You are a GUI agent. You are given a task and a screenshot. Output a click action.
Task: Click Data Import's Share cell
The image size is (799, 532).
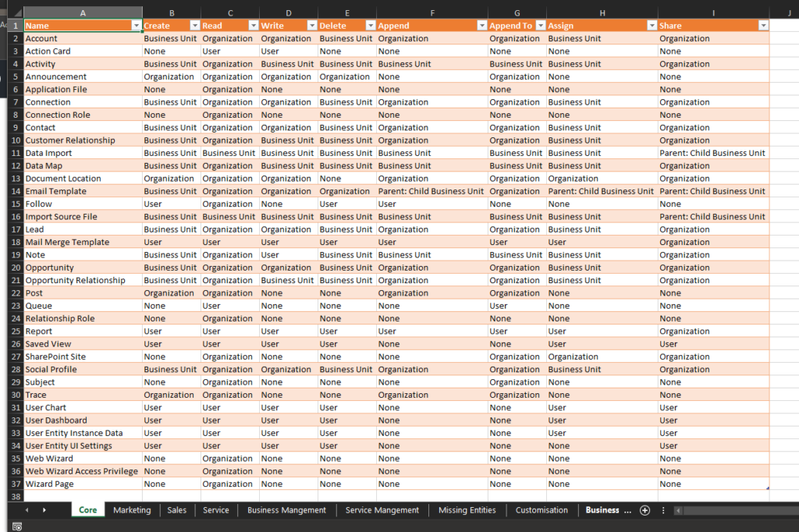pyautogui.click(x=713, y=153)
